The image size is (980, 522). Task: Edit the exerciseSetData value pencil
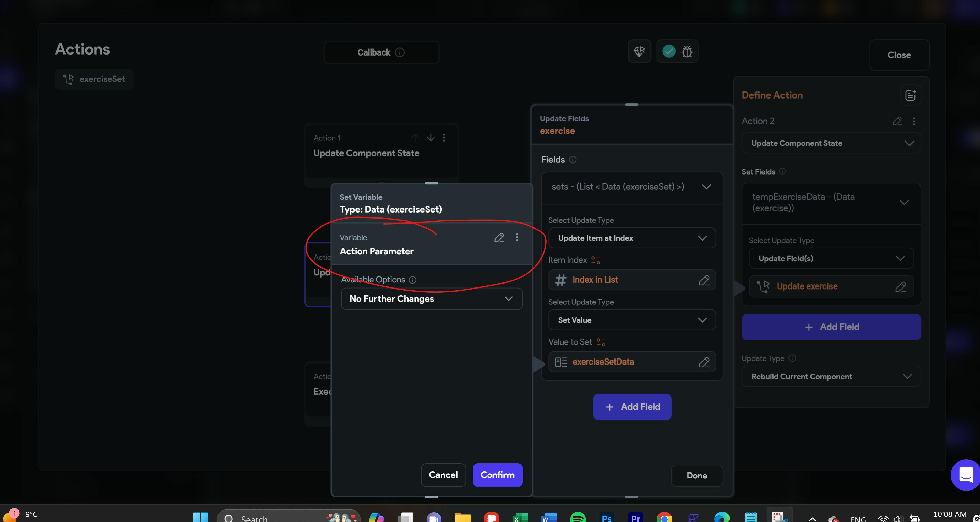pos(704,362)
